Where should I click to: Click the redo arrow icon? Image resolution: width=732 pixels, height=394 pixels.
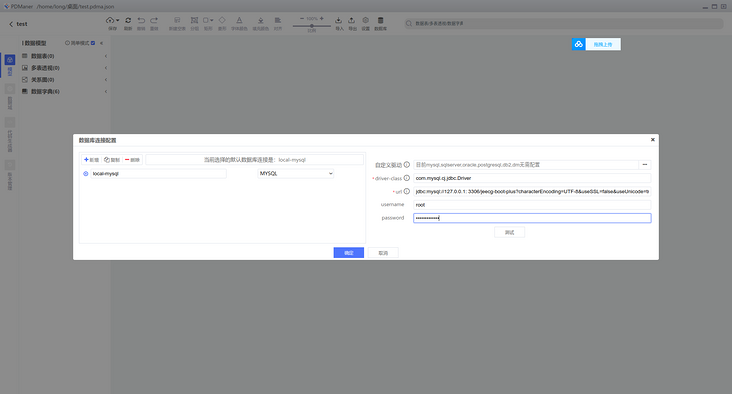[154, 20]
